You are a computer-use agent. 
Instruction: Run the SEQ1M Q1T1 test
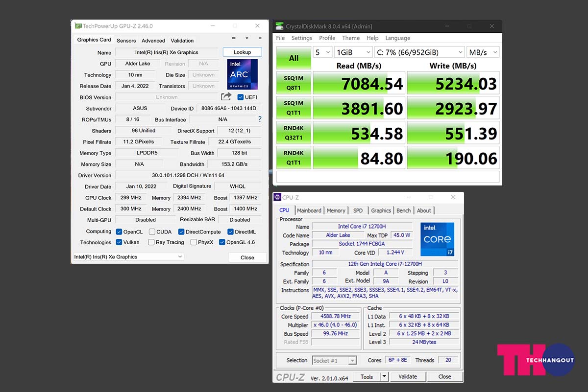coord(294,108)
